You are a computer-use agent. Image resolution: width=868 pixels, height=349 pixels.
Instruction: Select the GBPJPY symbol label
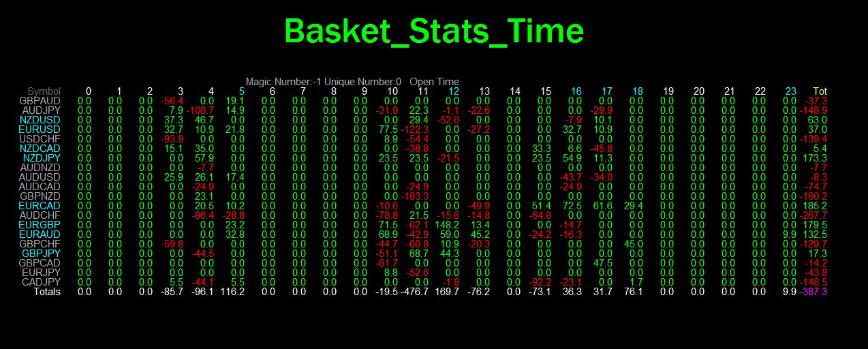(x=42, y=254)
